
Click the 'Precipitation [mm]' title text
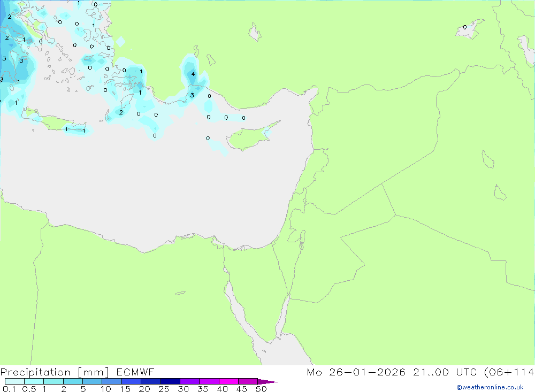point(55,372)
